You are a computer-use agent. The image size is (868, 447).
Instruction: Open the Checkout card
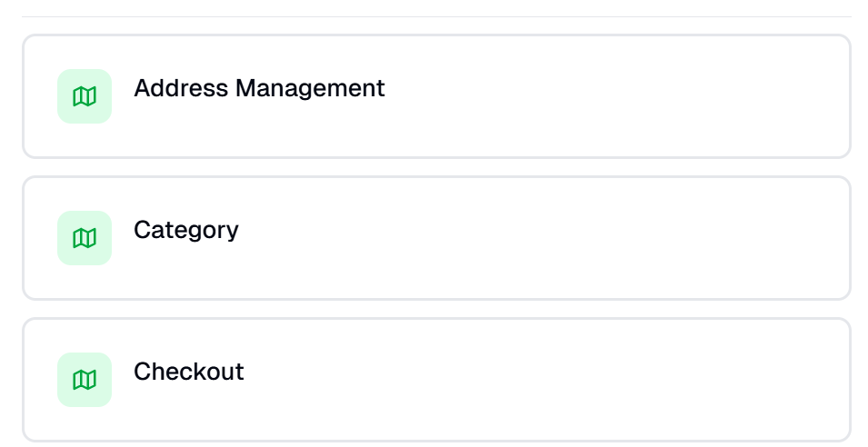436,380
